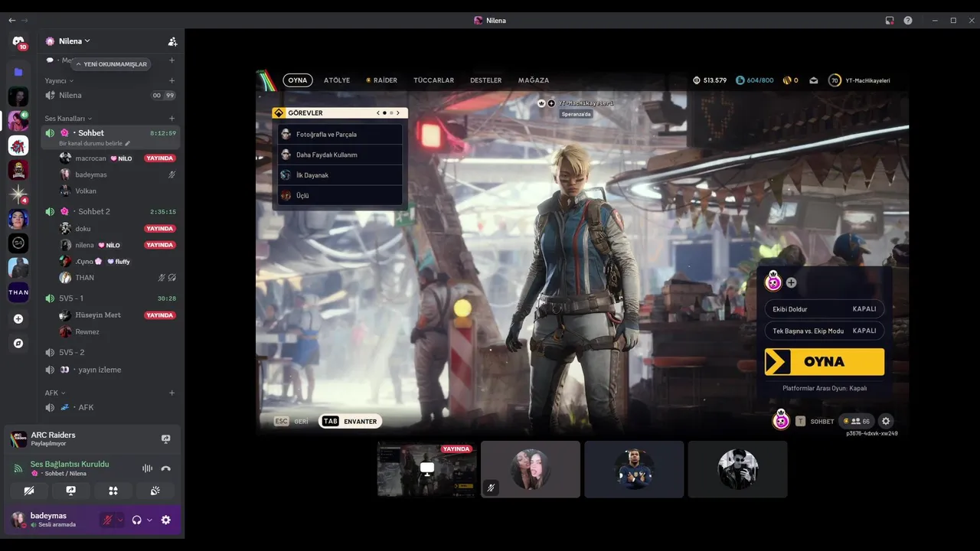
Task: Select the muted participant tile with two people
Action: (x=531, y=469)
